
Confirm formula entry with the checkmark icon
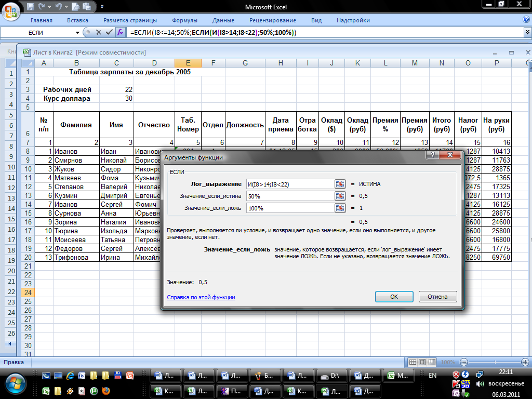click(109, 32)
